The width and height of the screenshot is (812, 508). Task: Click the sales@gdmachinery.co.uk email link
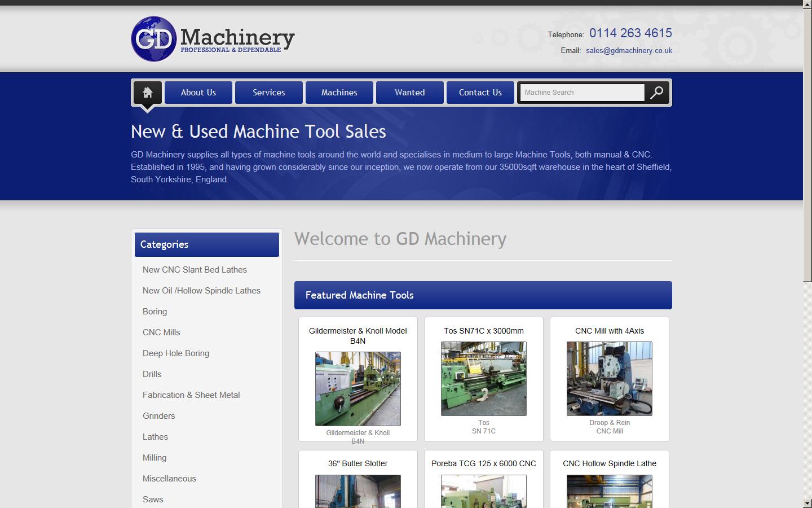pos(629,50)
